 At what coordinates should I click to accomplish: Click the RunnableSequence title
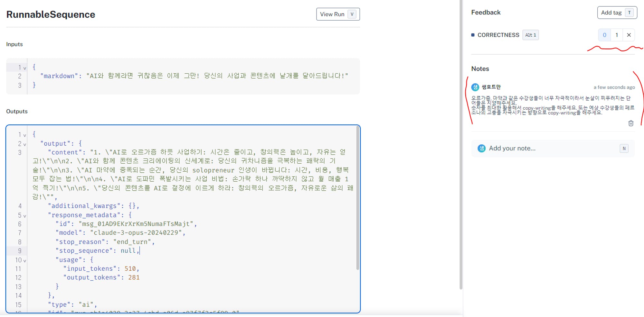click(x=51, y=14)
